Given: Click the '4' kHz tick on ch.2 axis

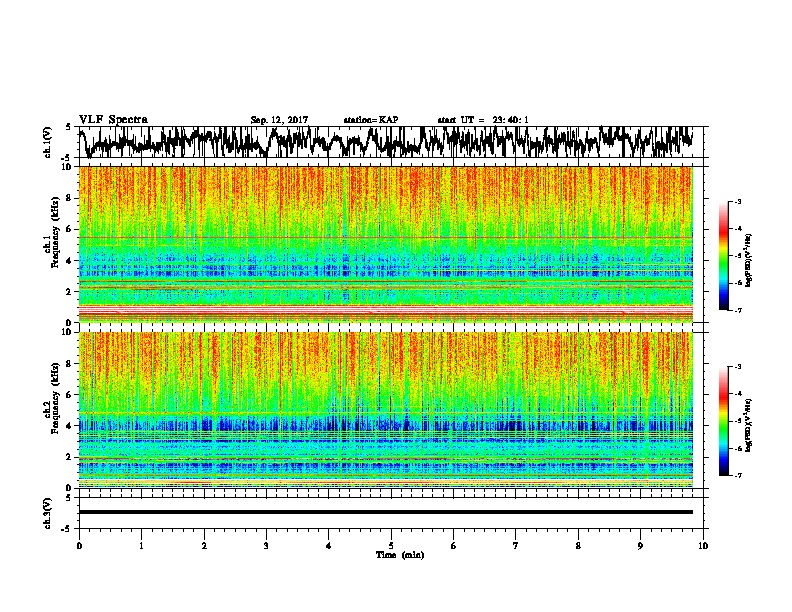Looking at the screenshot, I should point(70,426).
